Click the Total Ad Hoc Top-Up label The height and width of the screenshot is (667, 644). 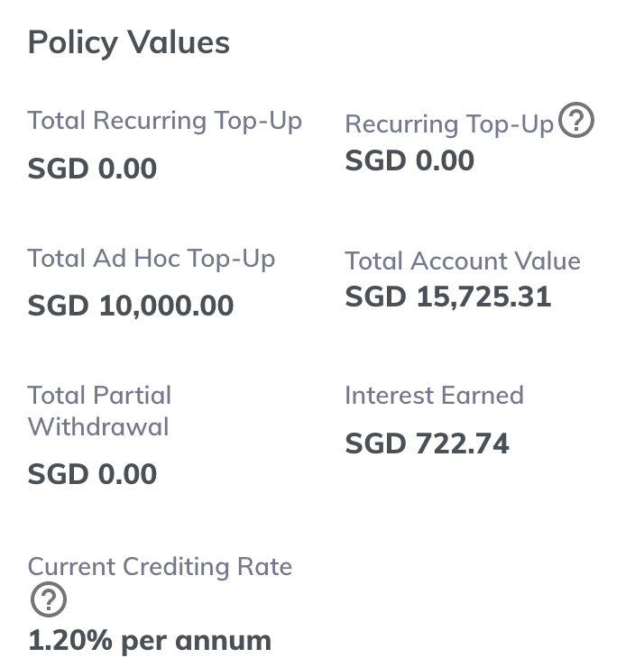152,259
